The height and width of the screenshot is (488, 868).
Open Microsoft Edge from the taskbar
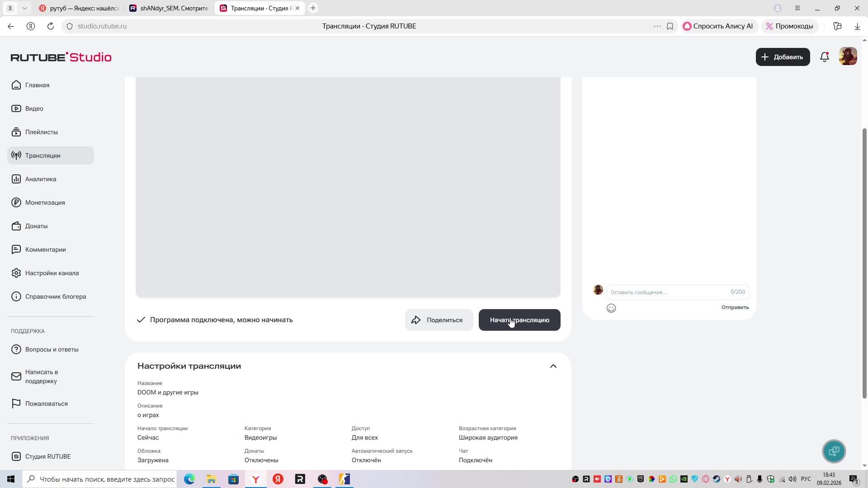(189, 479)
